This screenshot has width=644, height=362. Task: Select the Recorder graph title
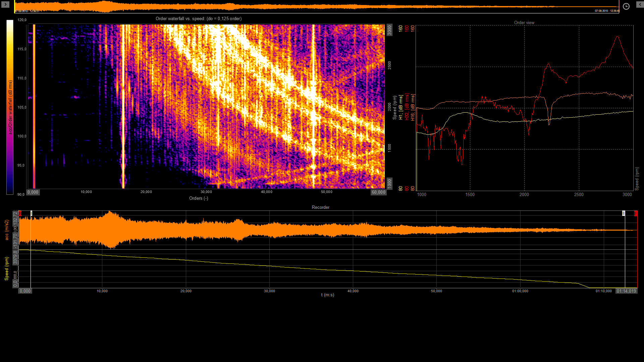[321, 207]
